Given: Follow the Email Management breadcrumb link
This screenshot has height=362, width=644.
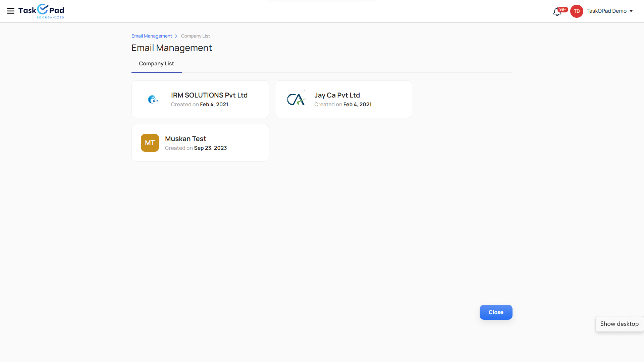Looking at the screenshot, I should 152,36.
